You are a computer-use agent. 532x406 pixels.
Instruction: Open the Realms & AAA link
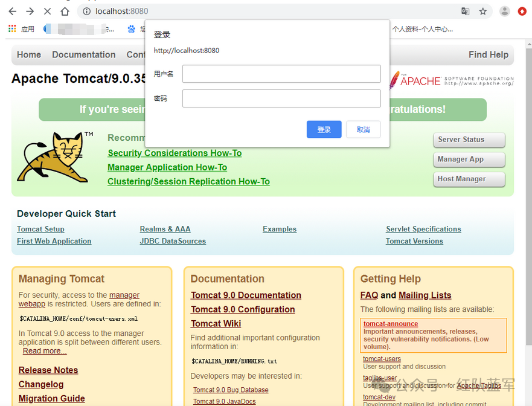(x=165, y=229)
